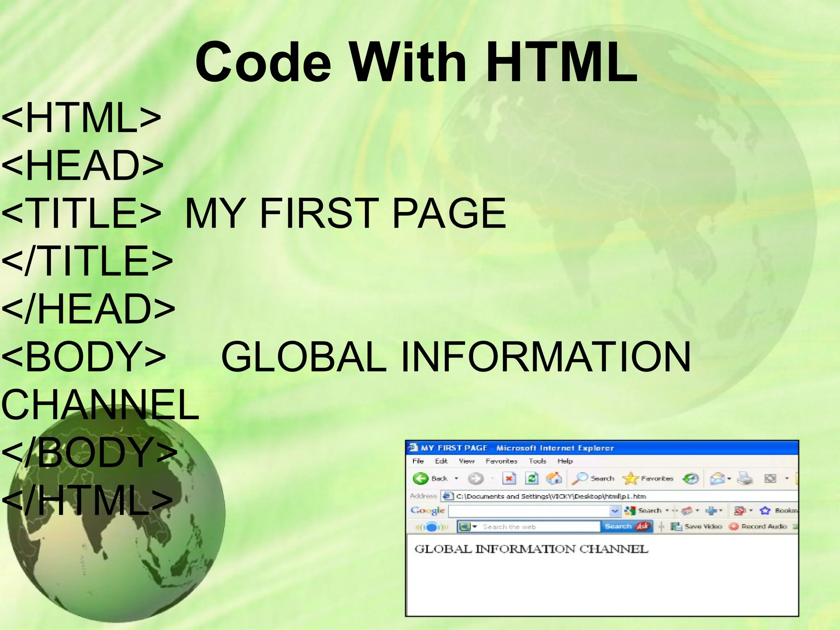This screenshot has width=840, height=630.
Task: Click the grey Forward arrow icon
Action: pyautogui.click(x=475, y=478)
